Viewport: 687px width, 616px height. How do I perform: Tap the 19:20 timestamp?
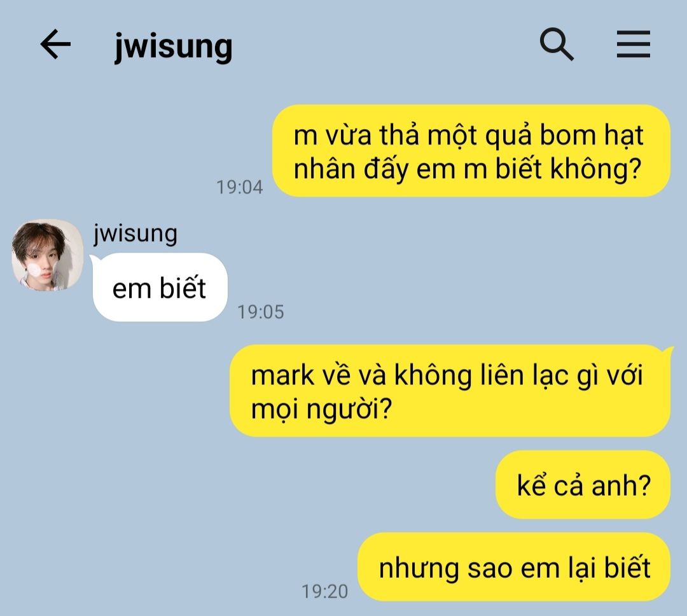[x=324, y=591]
